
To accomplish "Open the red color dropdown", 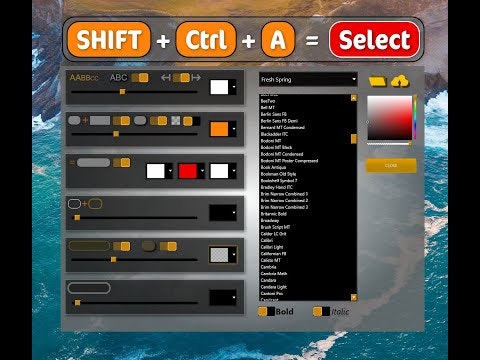I will pos(191,171).
